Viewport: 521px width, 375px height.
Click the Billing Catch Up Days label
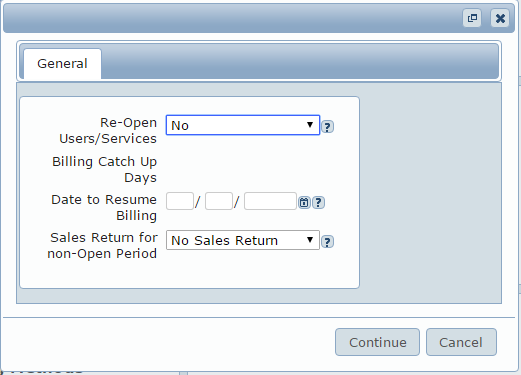pos(104,169)
